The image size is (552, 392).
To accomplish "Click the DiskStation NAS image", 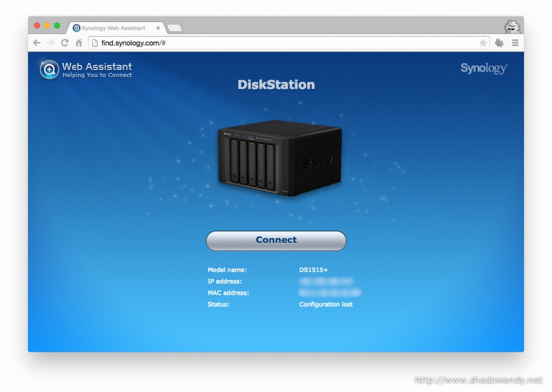I will pos(280,158).
